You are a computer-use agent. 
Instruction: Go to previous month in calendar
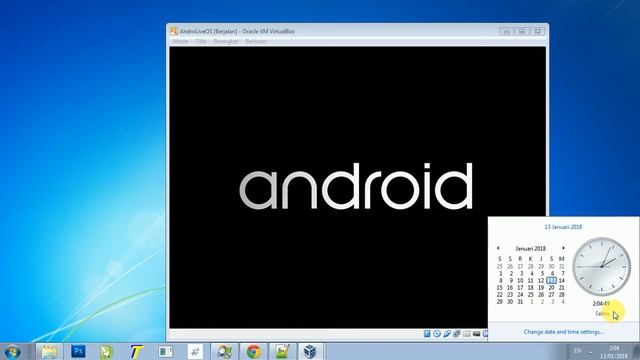click(x=498, y=248)
